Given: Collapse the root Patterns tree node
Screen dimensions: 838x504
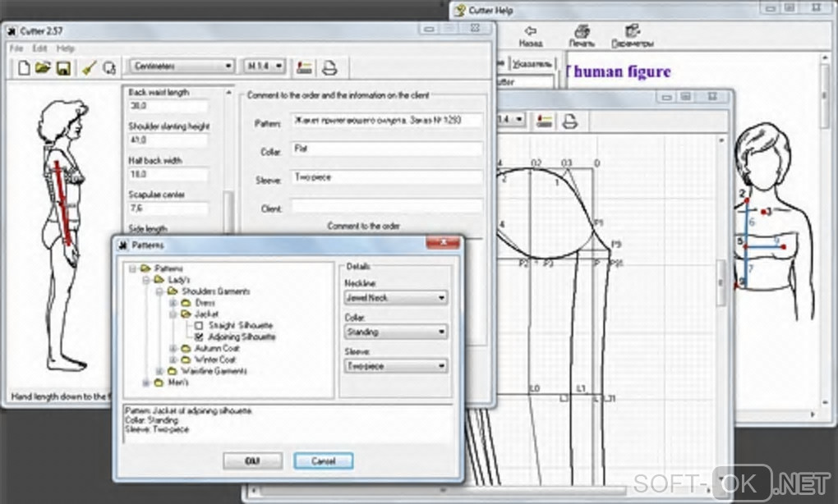Looking at the screenshot, I should click(x=132, y=268).
